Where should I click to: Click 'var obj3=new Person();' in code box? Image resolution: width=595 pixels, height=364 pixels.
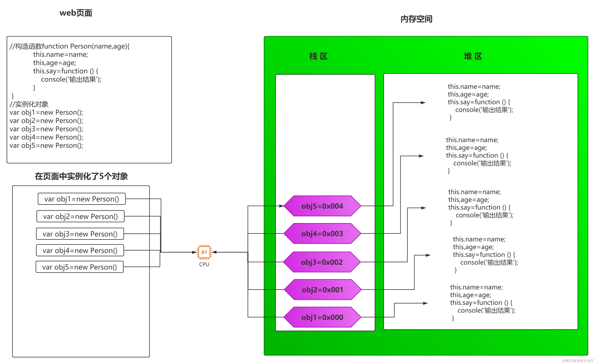(x=46, y=129)
